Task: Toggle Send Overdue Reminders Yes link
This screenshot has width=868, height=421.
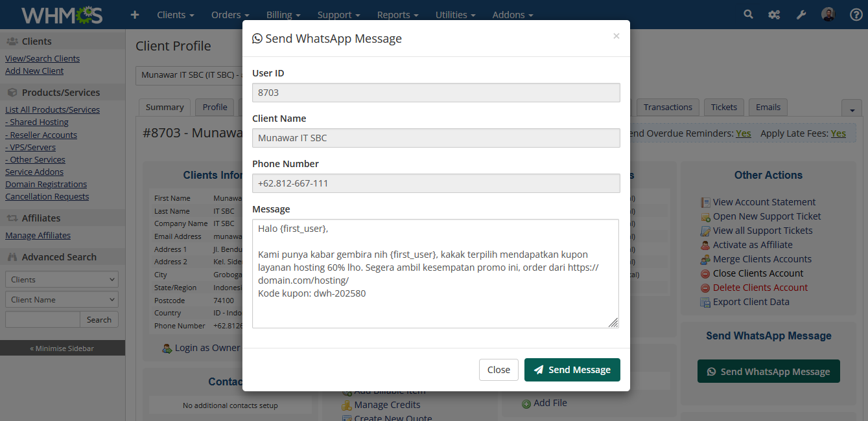Action: [x=743, y=133]
